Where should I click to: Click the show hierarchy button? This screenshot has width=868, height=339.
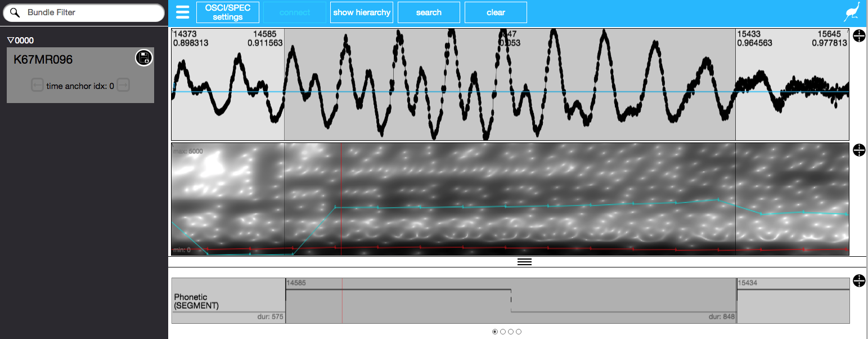(x=361, y=12)
